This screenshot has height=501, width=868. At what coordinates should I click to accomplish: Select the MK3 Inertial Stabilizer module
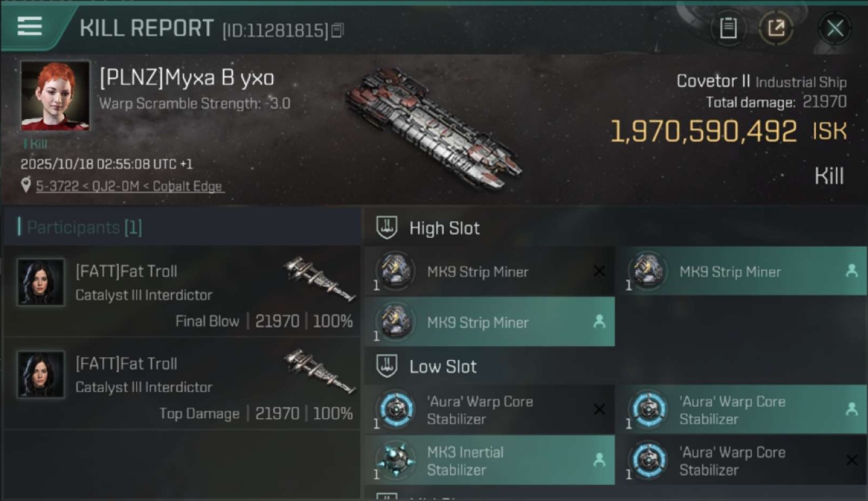click(490, 460)
